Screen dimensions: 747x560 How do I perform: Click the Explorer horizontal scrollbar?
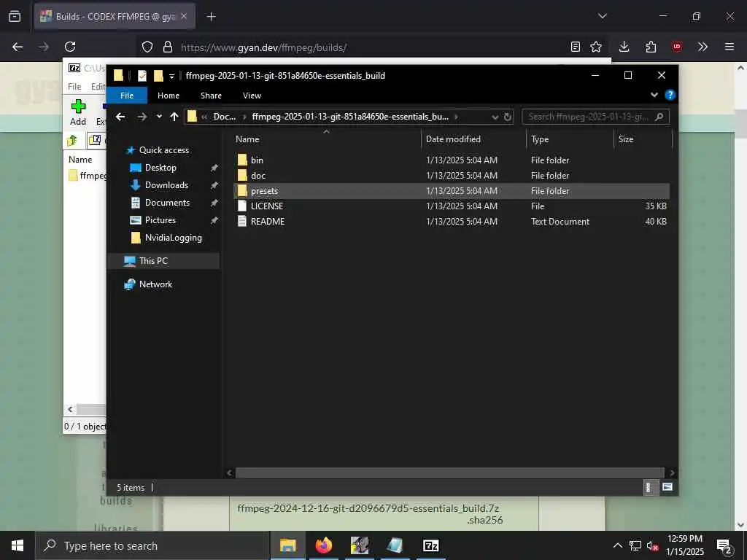coord(449,472)
